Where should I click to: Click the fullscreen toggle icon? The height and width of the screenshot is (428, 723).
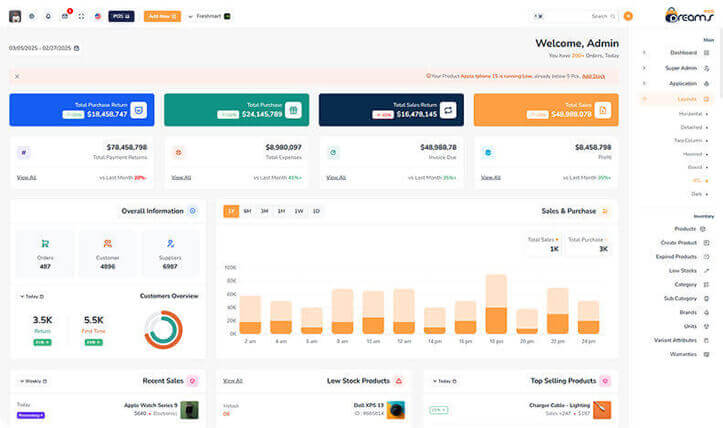click(81, 16)
